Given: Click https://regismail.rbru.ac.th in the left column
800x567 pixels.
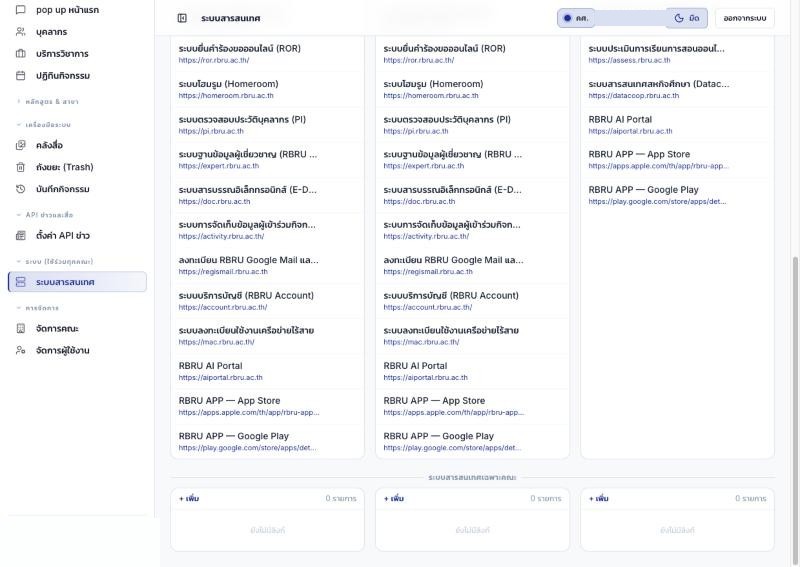Looking at the screenshot, I should 223,272.
